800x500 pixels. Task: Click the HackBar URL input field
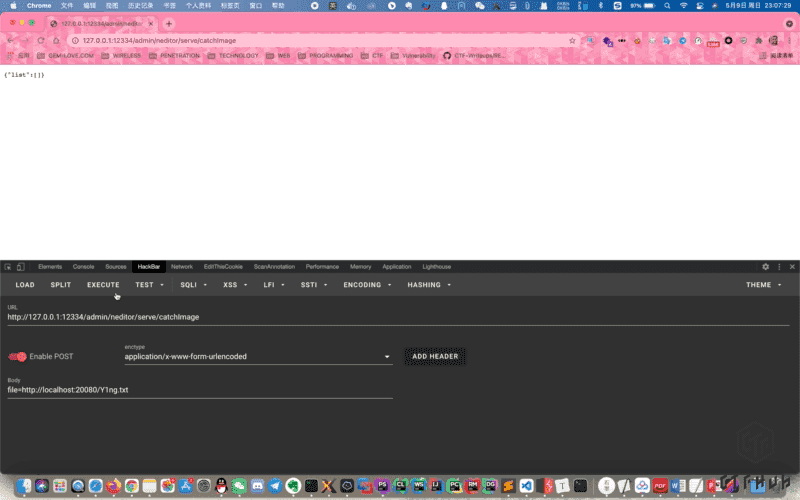pyautogui.click(x=397, y=317)
